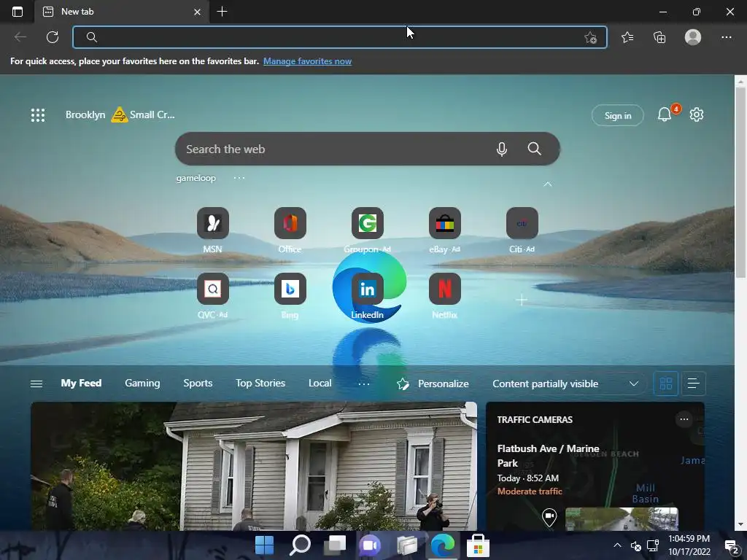This screenshot has width=747, height=560.
Task: Select the My Feed tab
Action: pyautogui.click(x=81, y=384)
